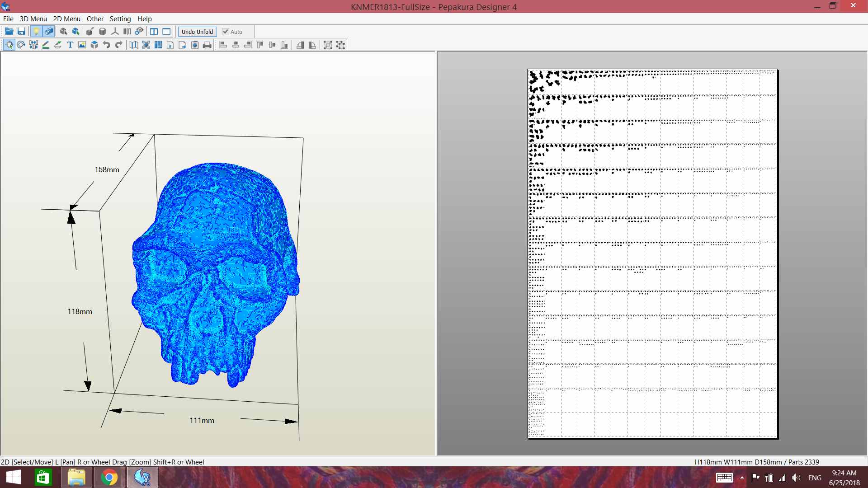This screenshot has width=868, height=488.
Task: Print the pattern with the printer icon
Action: pyautogui.click(x=207, y=45)
